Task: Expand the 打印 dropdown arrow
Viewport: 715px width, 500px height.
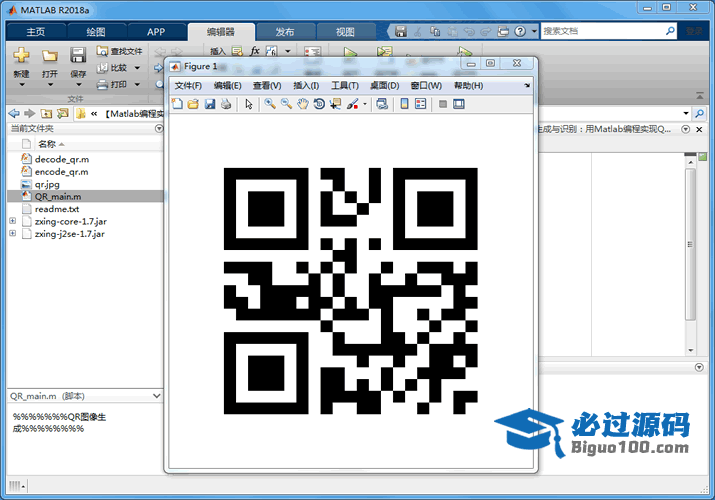Action: coord(137,84)
